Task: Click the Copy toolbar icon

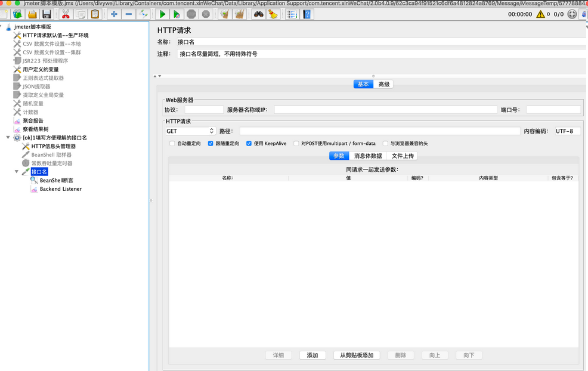Action: point(81,14)
